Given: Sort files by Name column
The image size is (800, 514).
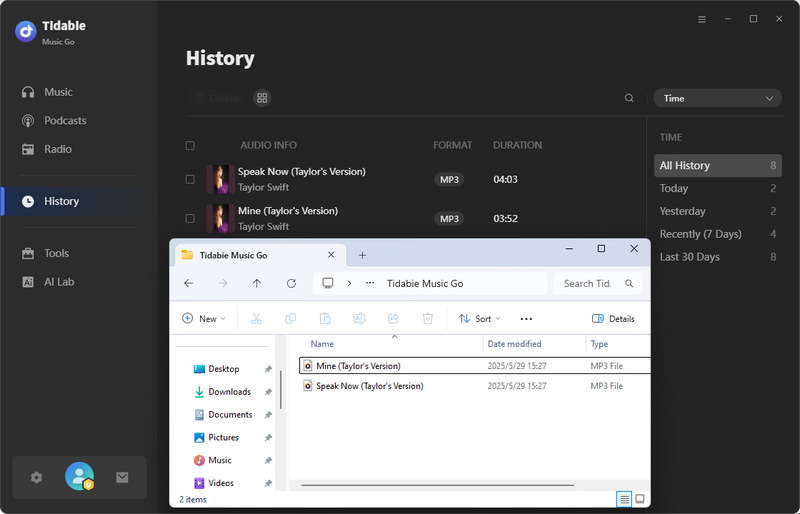Looking at the screenshot, I should tap(322, 345).
